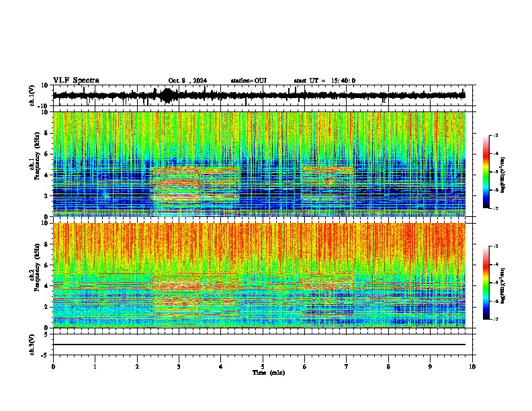532x411 pixels.
Task: Click the "8" kHz tick on ch.1 frequency axis
Action: click(46, 133)
